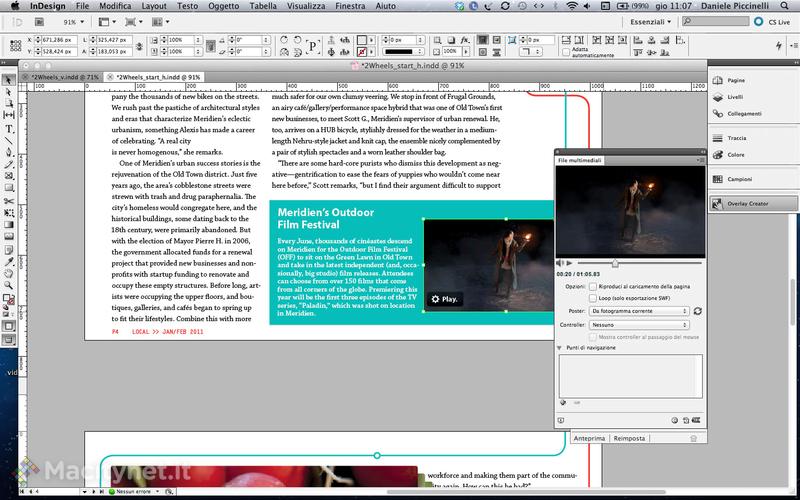Select the black arrow Selection tool
The height and width of the screenshot is (500, 800).
pos(9,80)
